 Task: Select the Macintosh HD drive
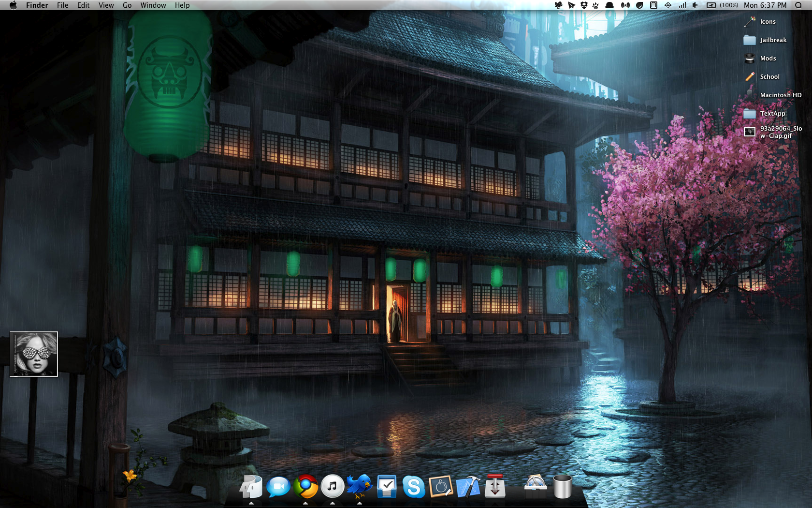point(773,95)
